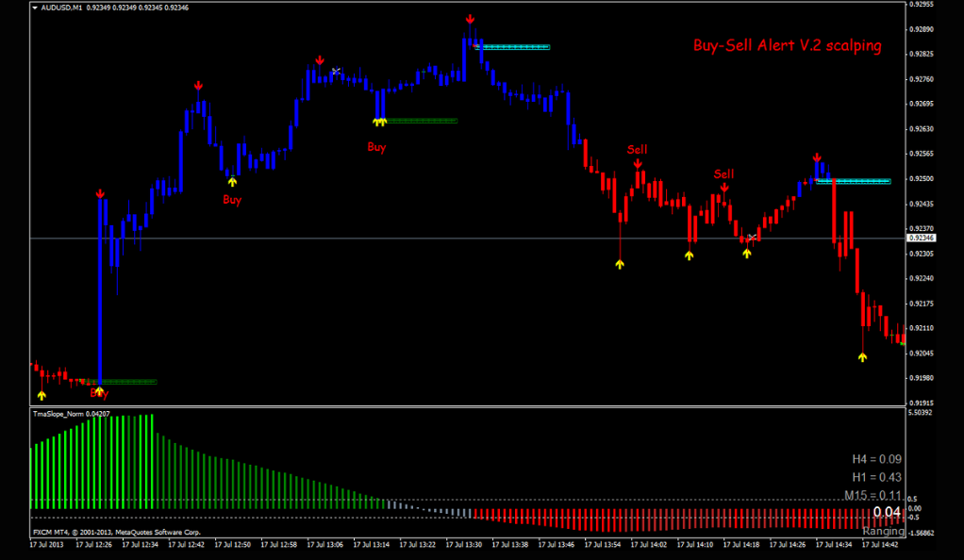Click the Ranging status text in the indicator panel
Image resolution: width=964 pixels, height=560 pixels.
pyautogui.click(x=884, y=531)
